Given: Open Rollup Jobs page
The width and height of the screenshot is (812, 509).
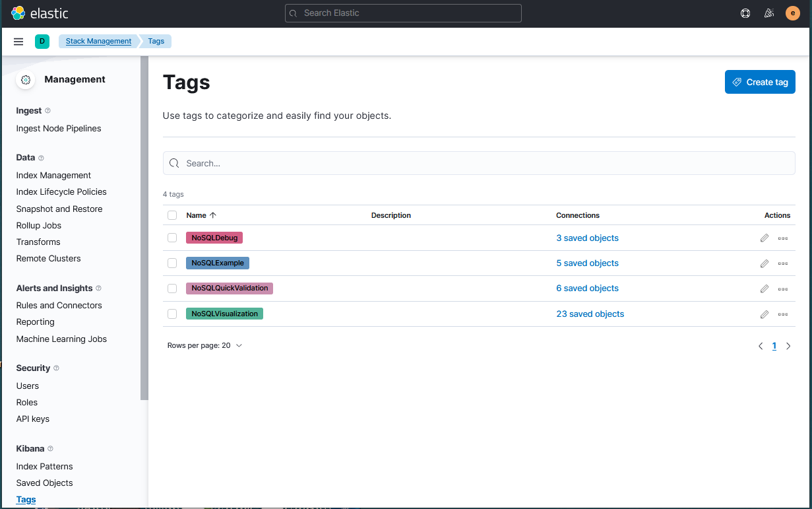Looking at the screenshot, I should click(39, 226).
